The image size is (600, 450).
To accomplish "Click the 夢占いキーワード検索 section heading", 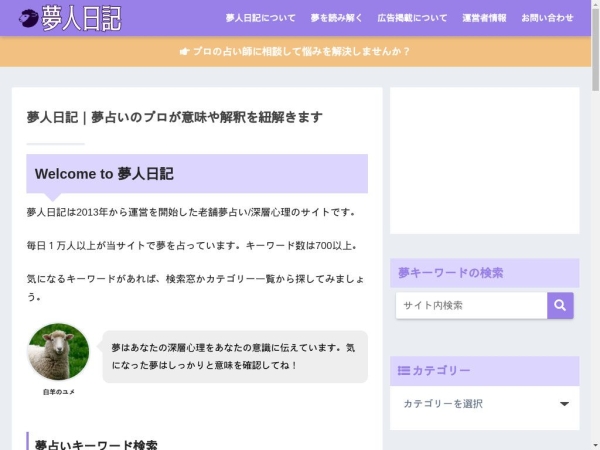I will click(x=97, y=444).
